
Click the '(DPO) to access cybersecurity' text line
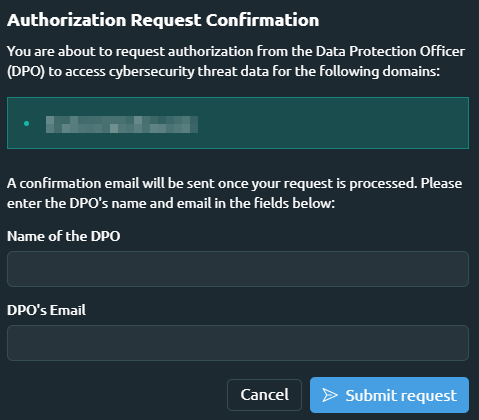[x=223, y=71]
